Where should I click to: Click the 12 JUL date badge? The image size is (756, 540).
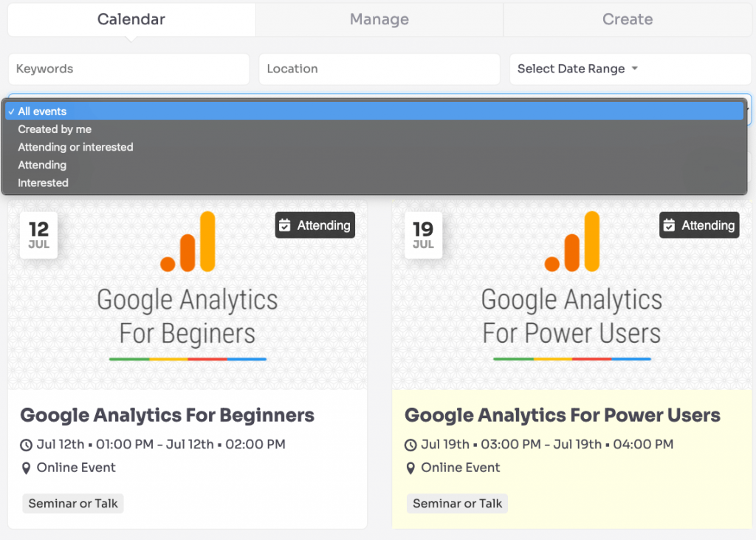click(x=38, y=236)
